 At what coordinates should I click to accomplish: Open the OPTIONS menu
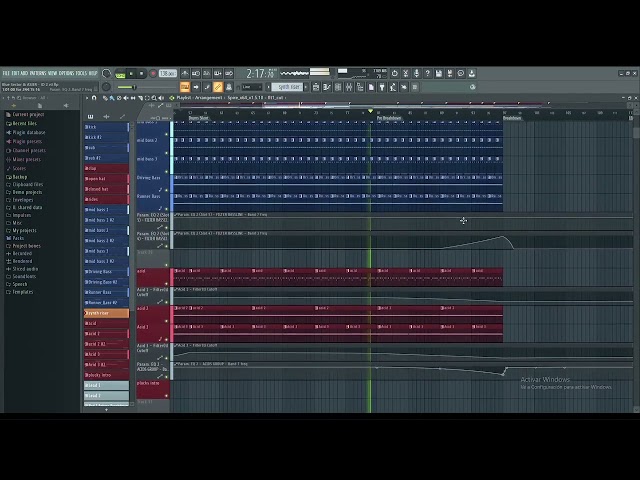tap(67, 73)
